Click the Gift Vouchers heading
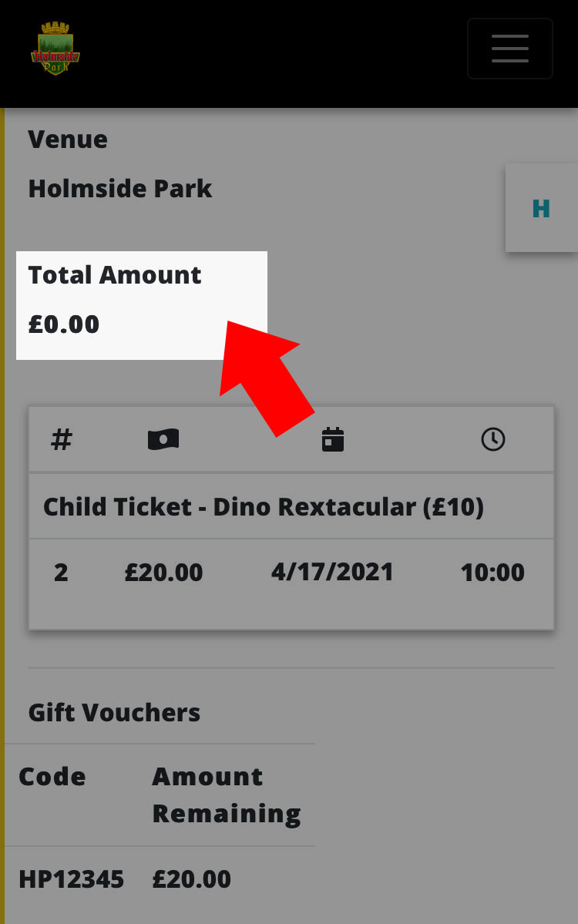The image size is (578, 924). [114, 712]
